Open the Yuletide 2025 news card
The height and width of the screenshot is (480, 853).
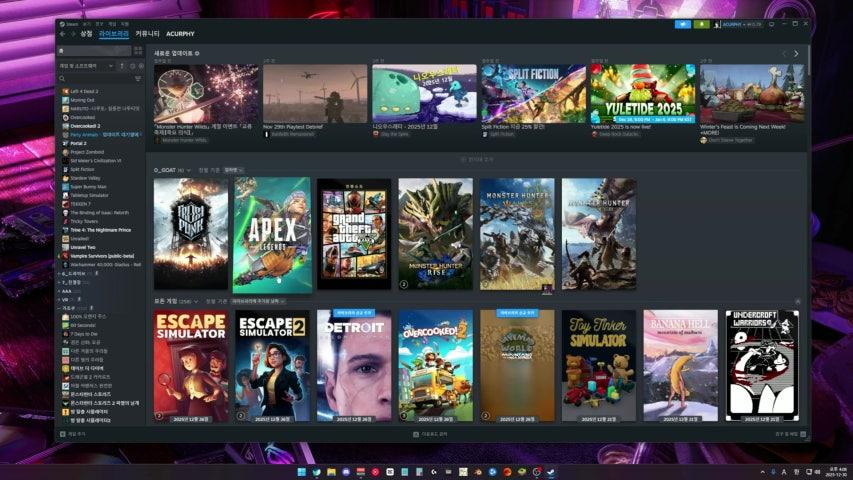point(643,101)
